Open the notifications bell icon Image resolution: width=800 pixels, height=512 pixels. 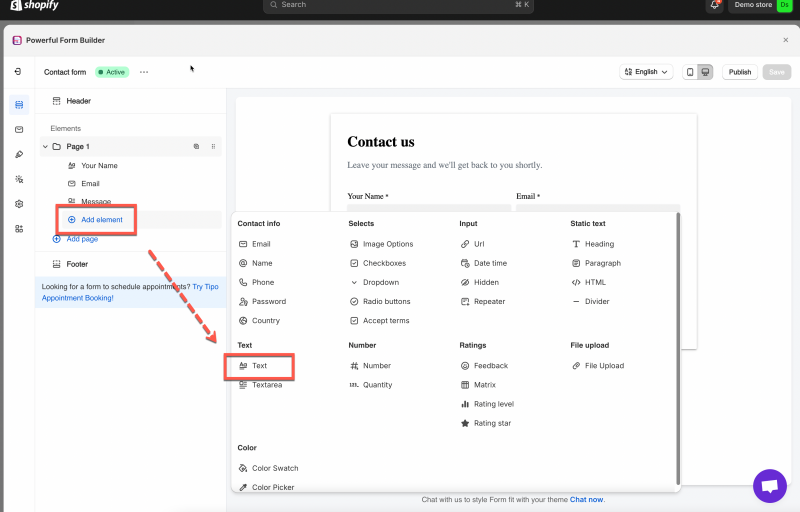(715, 5)
